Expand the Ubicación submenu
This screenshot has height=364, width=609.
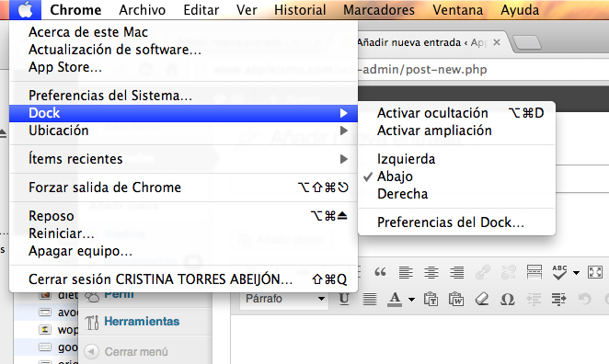[x=183, y=131]
